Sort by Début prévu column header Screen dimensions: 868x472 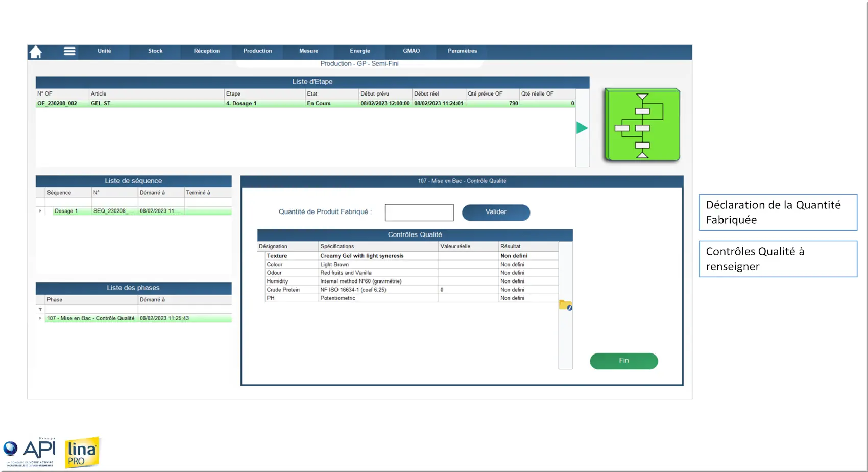pyautogui.click(x=385, y=94)
